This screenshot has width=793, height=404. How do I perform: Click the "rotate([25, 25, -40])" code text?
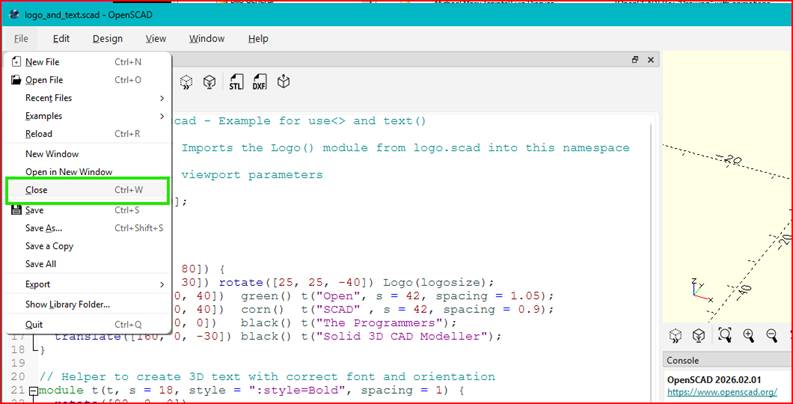[298, 282]
